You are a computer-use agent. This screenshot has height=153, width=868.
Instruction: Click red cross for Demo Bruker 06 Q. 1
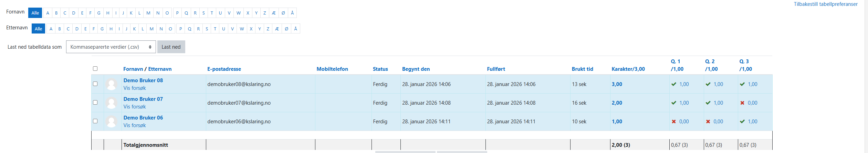pos(674,122)
